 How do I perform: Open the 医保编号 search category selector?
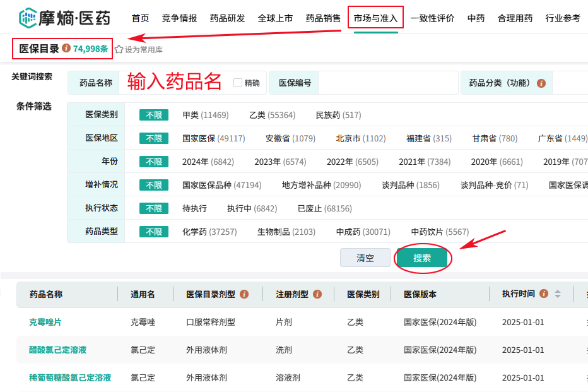293,83
